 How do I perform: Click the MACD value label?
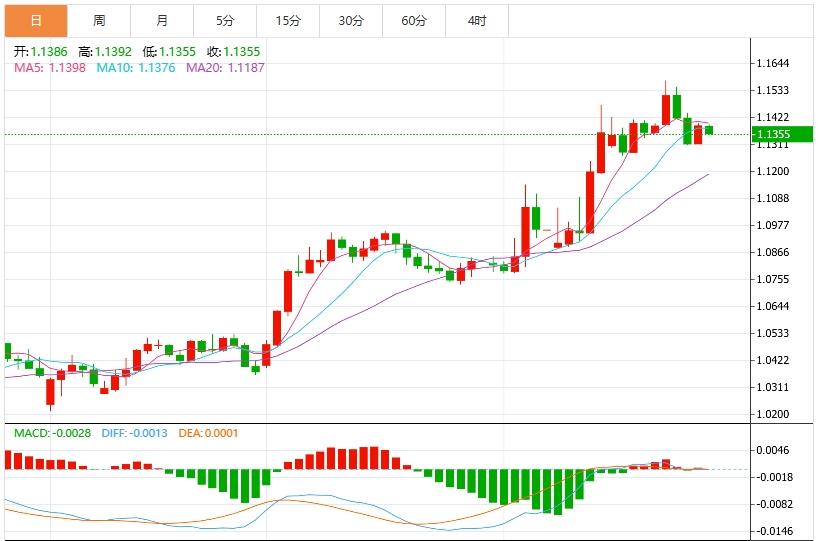53,433
